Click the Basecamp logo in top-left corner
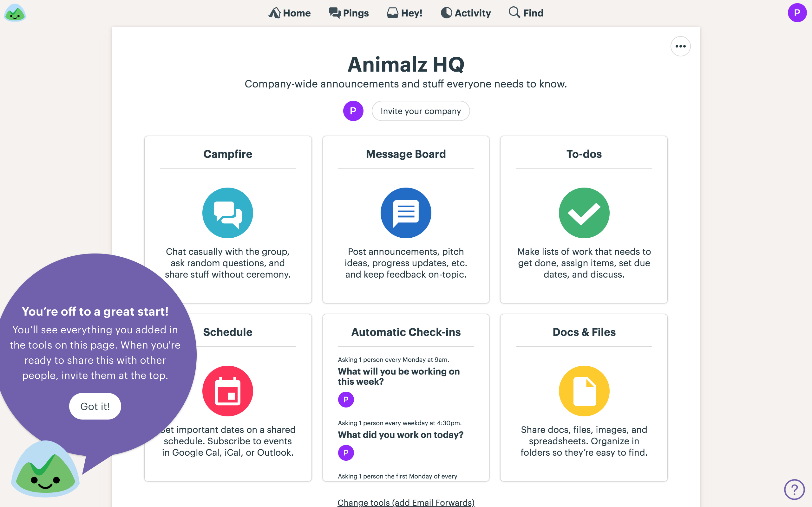This screenshot has width=812, height=507. tap(15, 13)
